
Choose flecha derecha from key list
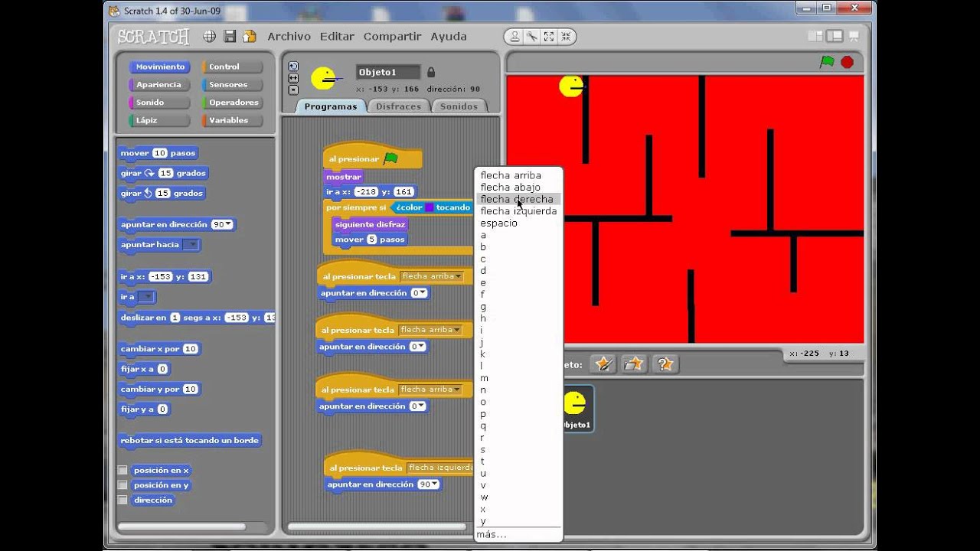pyautogui.click(x=518, y=199)
